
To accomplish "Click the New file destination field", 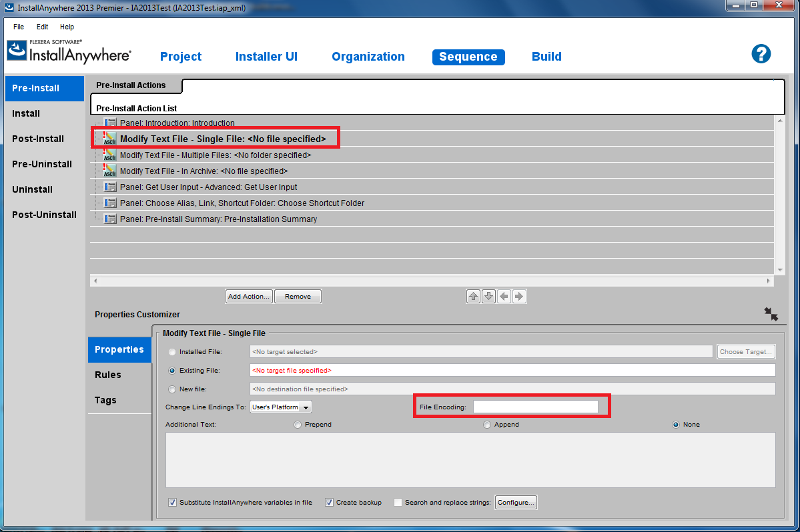I will click(512, 389).
